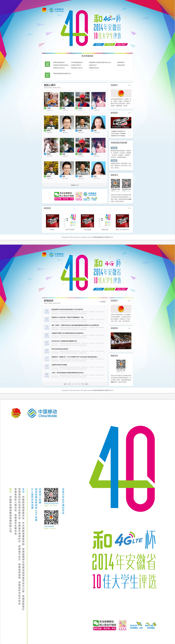Open the 评选方式 navigation tab
The image size is (175, 644).
point(110,289)
